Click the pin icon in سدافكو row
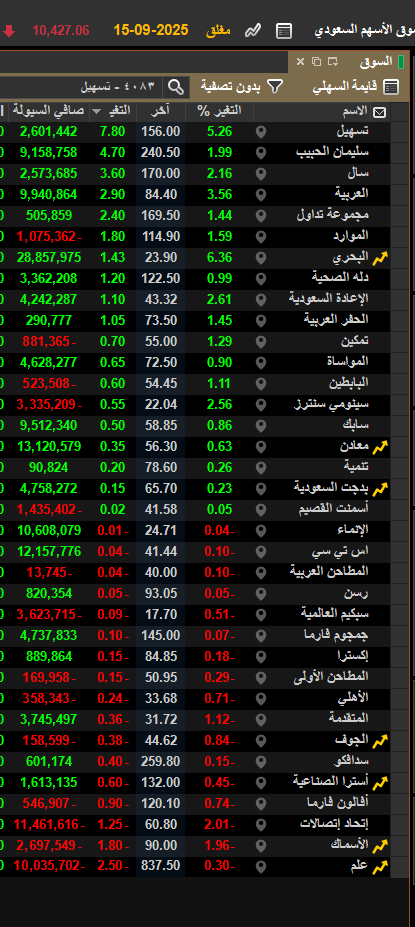This screenshot has height=927, width=415. point(261,761)
